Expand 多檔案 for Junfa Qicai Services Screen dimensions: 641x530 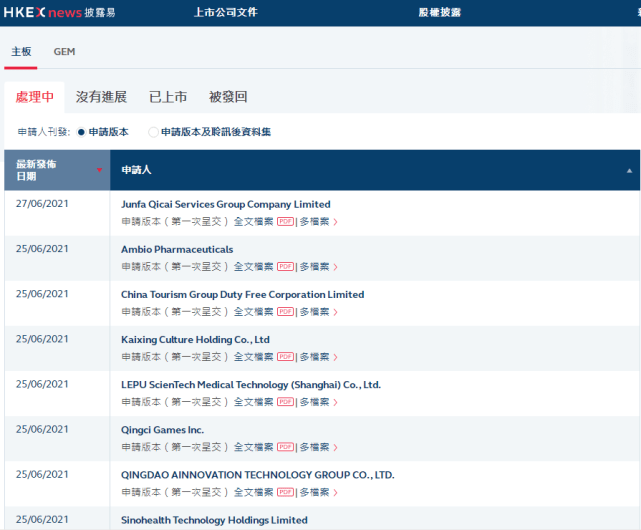click(x=318, y=222)
